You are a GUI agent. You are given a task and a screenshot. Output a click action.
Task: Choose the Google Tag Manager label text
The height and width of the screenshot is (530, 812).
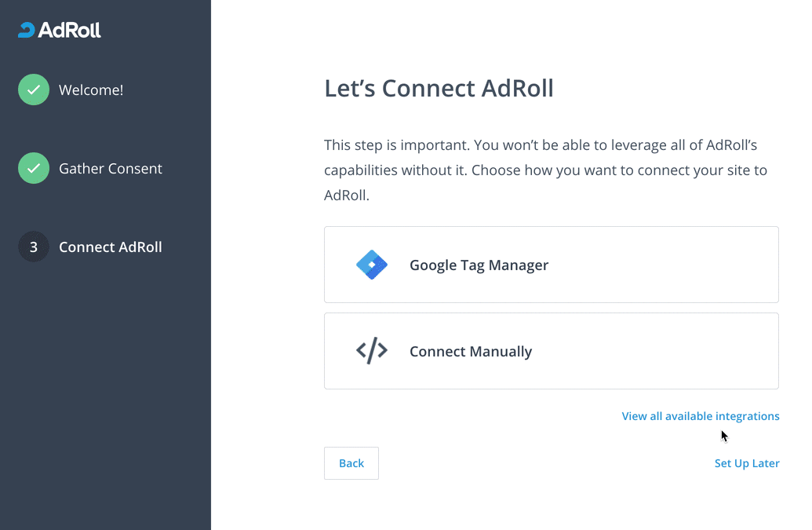coord(479,265)
